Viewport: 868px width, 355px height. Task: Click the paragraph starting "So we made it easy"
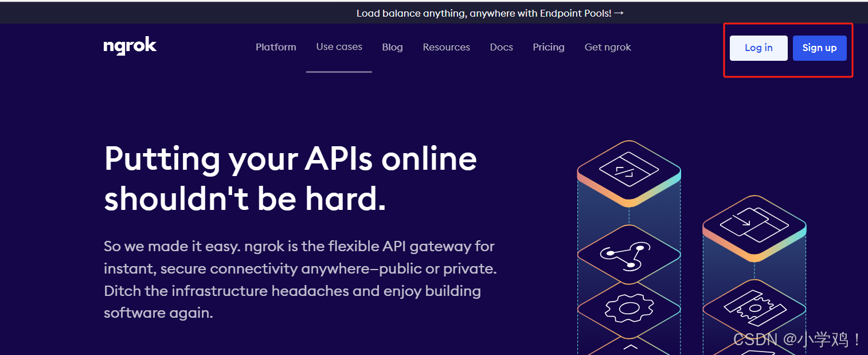point(300,280)
